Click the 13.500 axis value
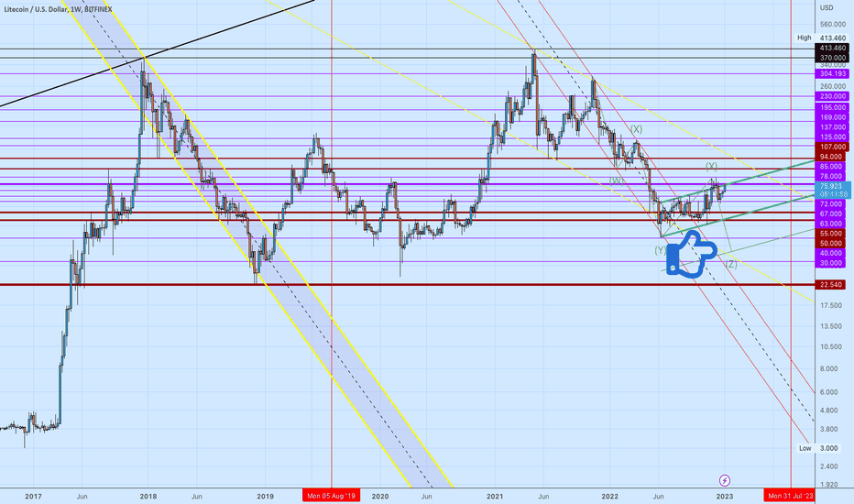854x504 pixels. (x=831, y=326)
